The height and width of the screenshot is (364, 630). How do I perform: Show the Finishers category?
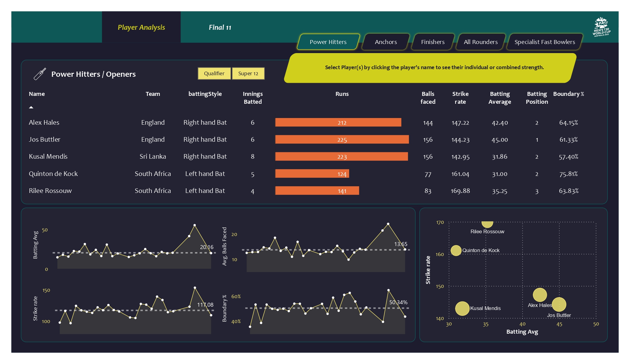(433, 42)
